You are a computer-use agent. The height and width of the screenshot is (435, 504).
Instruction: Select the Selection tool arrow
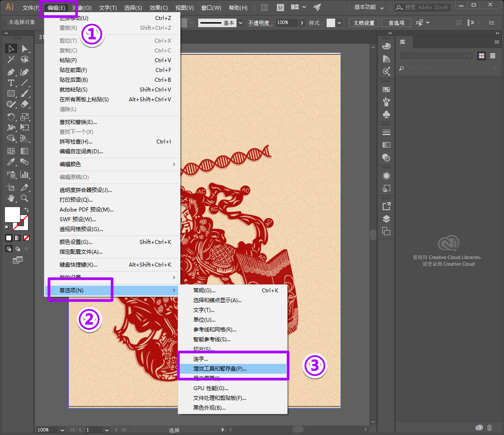click(x=11, y=48)
